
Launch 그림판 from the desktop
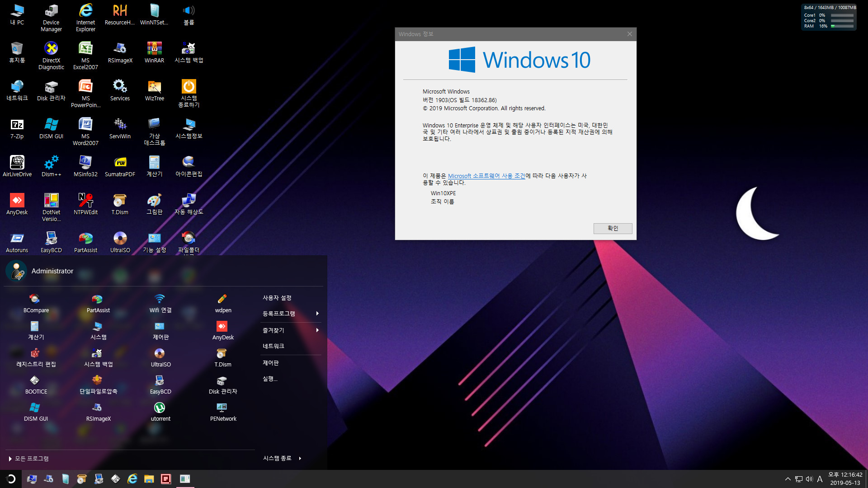click(154, 204)
